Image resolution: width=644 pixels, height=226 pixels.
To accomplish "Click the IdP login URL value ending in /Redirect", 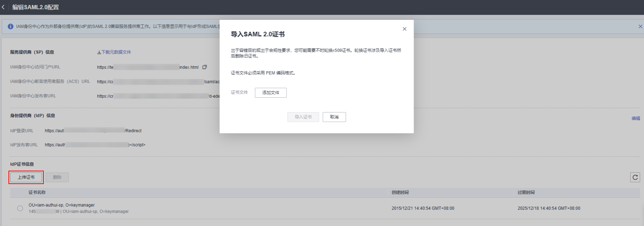I will tap(93, 131).
